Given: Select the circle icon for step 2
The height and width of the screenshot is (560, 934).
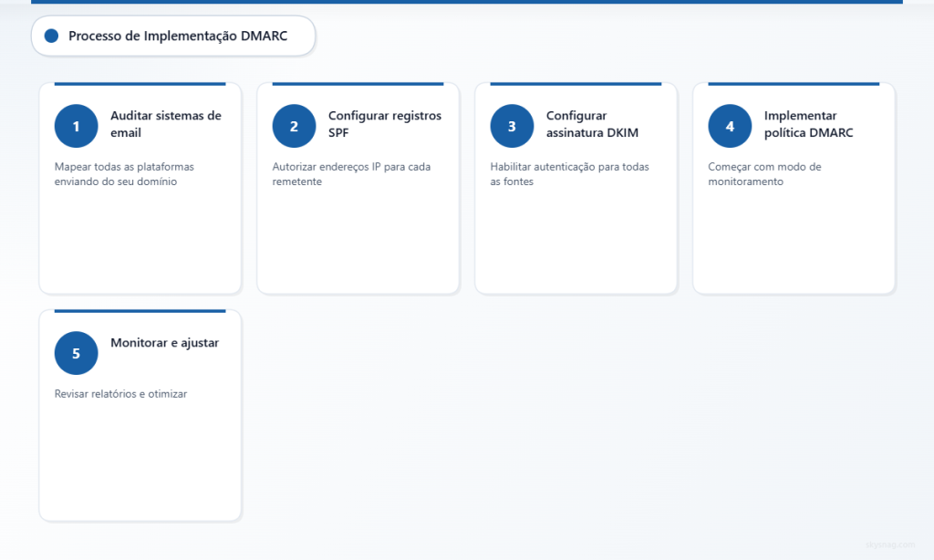Looking at the screenshot, I should tap(294, 126).
